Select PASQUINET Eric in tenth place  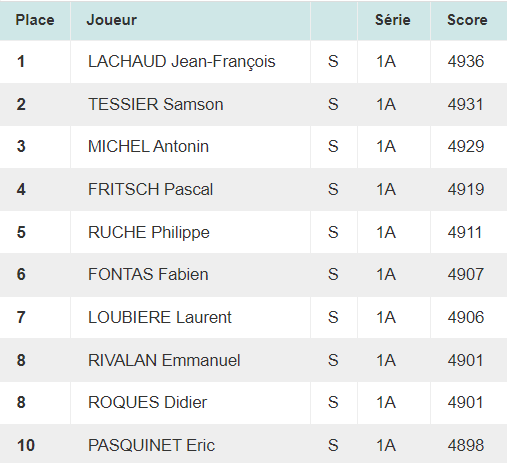pyautogui.click(x=151, y=445)
